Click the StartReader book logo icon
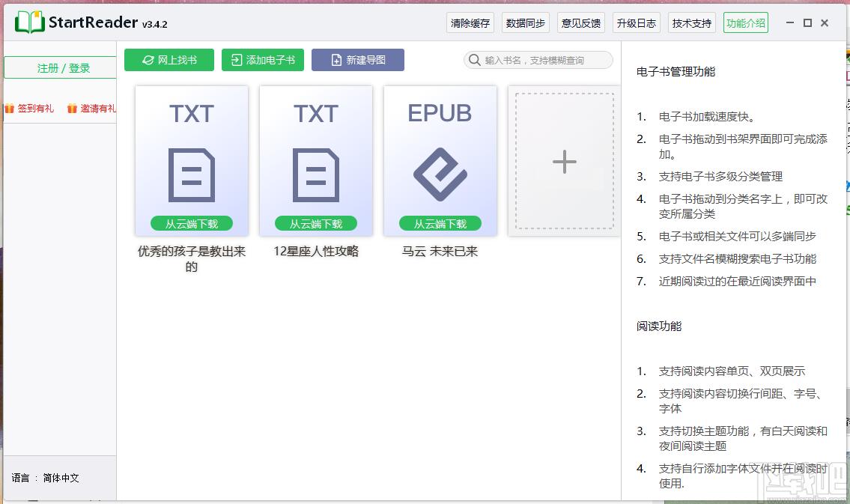Screen dimensions: 850x504 click(x=29, y=22)
